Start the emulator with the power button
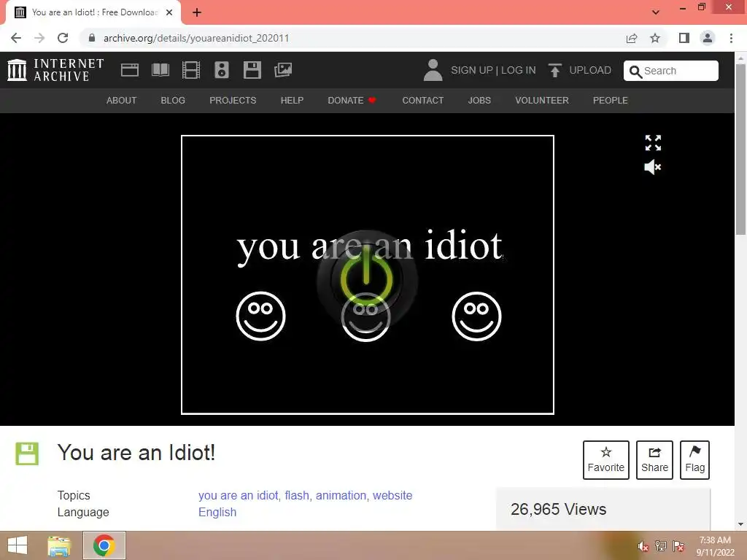This screenshot has width=747, height=560. (367, 280)
